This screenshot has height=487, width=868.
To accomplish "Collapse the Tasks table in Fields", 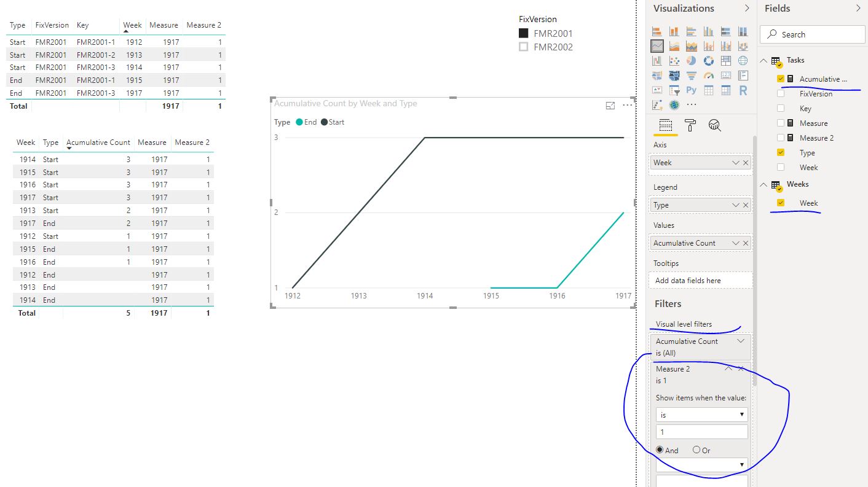I will click(x=764, y=60).
